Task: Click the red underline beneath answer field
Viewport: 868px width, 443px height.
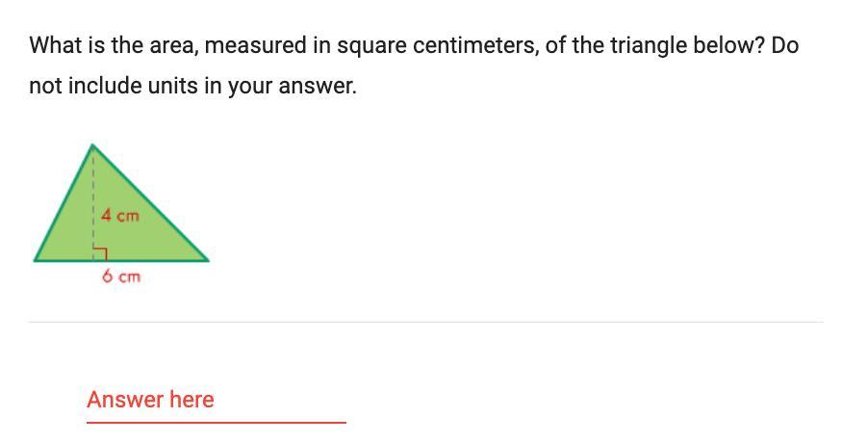Action: [x=216, y=422]
